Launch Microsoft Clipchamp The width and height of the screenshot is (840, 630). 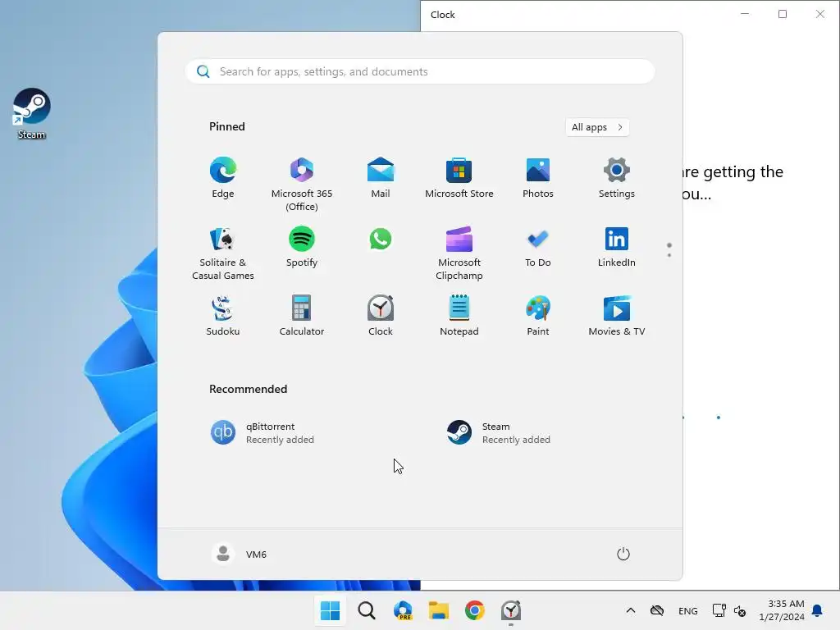[x=459, y=253]
